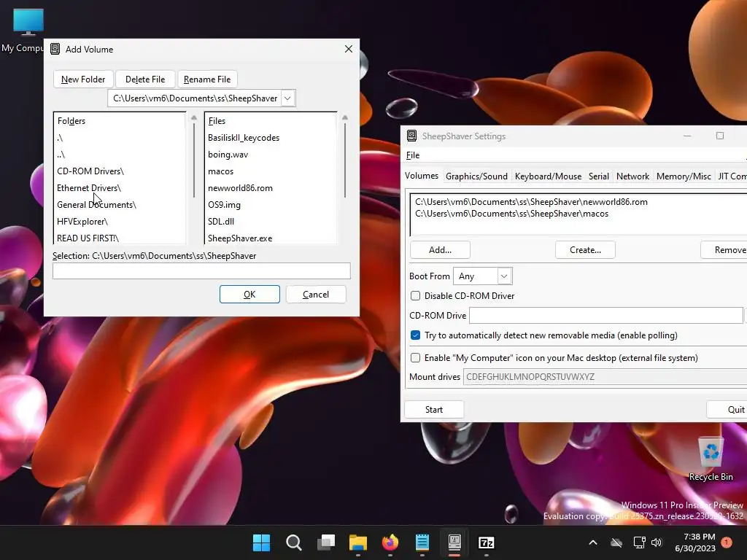Viewport: 747px width, 560px height.
Task: Select the HFVExplorer\ folder
Action: coord(82,222)
